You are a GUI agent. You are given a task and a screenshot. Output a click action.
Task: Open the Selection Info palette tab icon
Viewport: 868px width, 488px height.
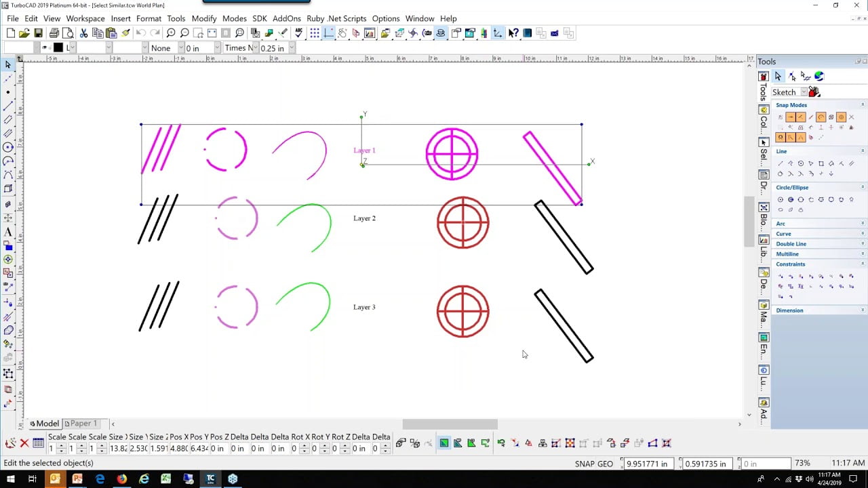pyautogui.click(x=764, y=142)
